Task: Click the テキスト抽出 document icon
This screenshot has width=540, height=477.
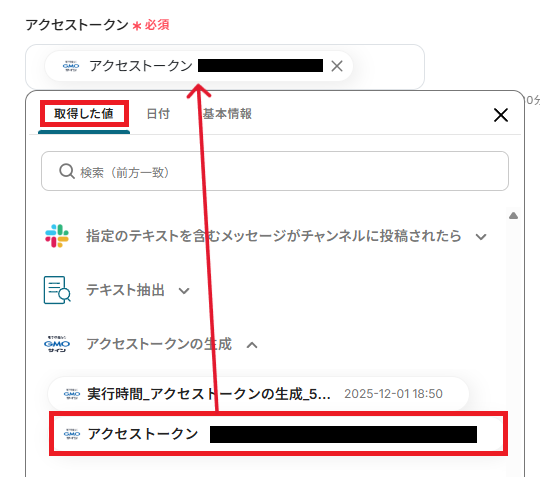Action: 57,290
